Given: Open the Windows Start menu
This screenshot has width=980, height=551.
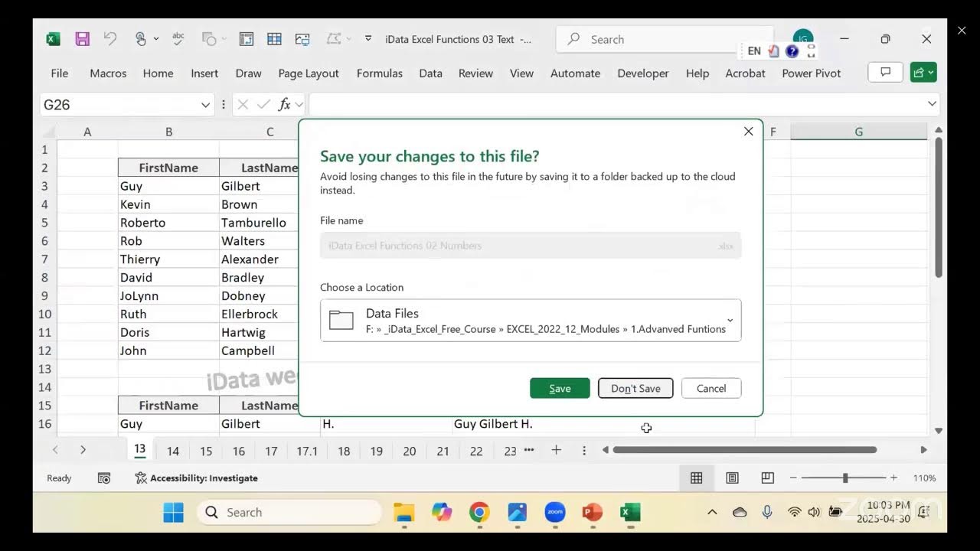Looking at the screenshot, I should (174, 512).
